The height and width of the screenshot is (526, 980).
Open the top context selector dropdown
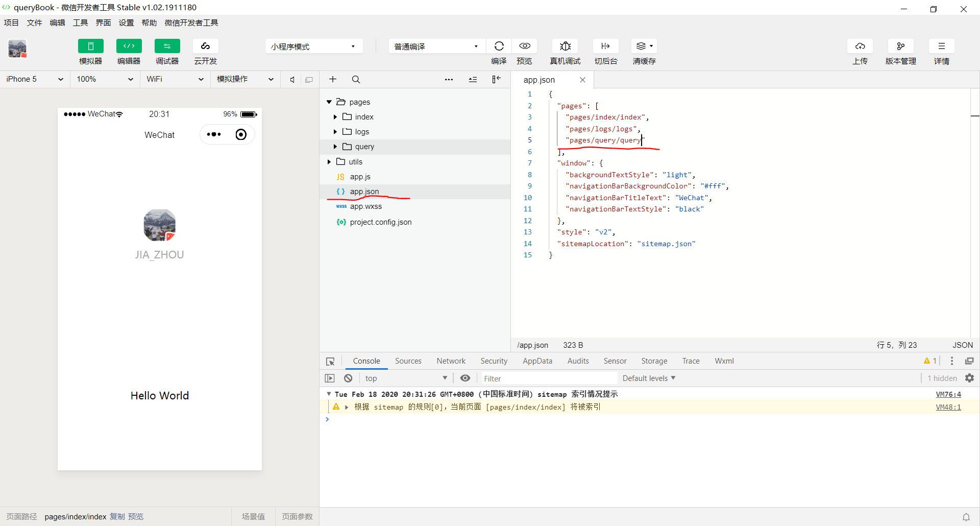tap(406, 378)
